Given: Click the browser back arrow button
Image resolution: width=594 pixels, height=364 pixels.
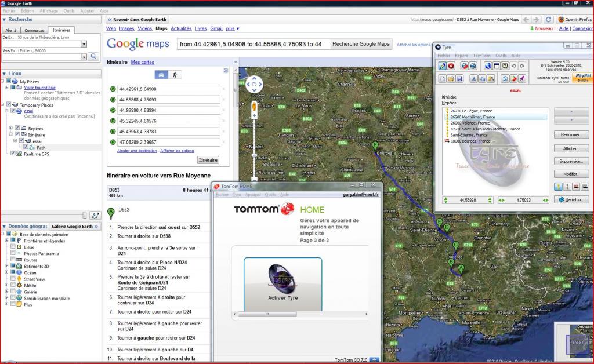Looking at the screenshot, I should pyautogui.click(x=526, y=19).
